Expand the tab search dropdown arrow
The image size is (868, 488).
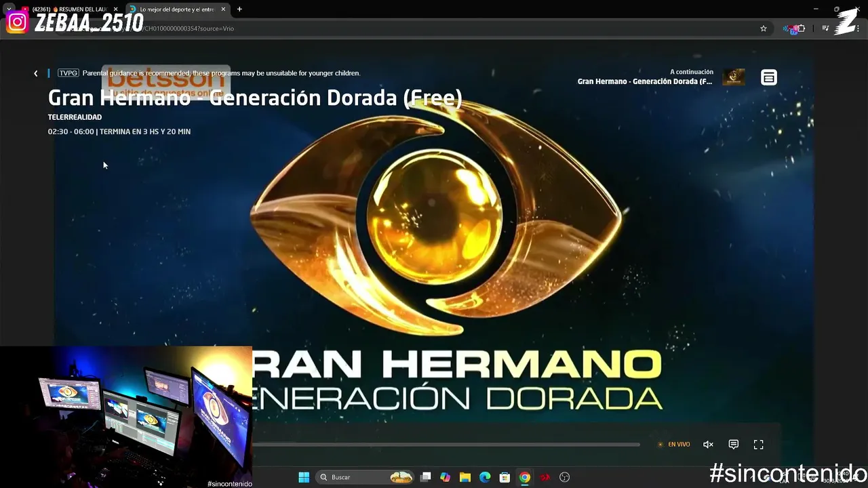(x=9, y=9)
